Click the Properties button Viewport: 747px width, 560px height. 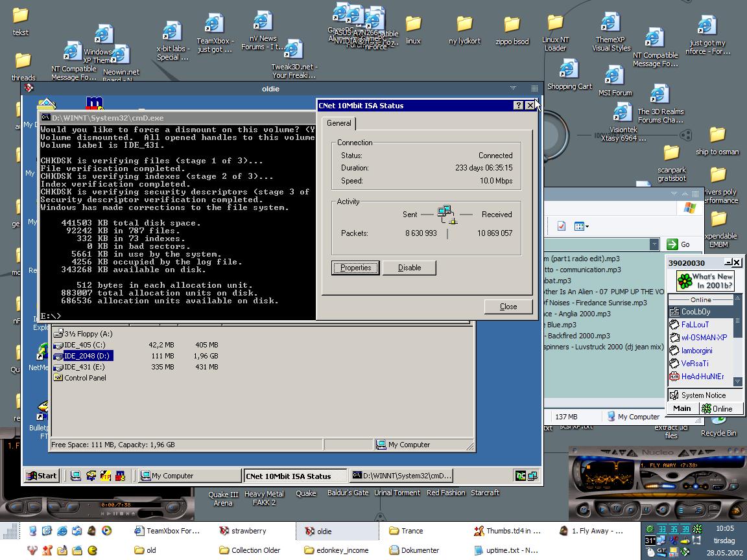click(x=355, y=268)
